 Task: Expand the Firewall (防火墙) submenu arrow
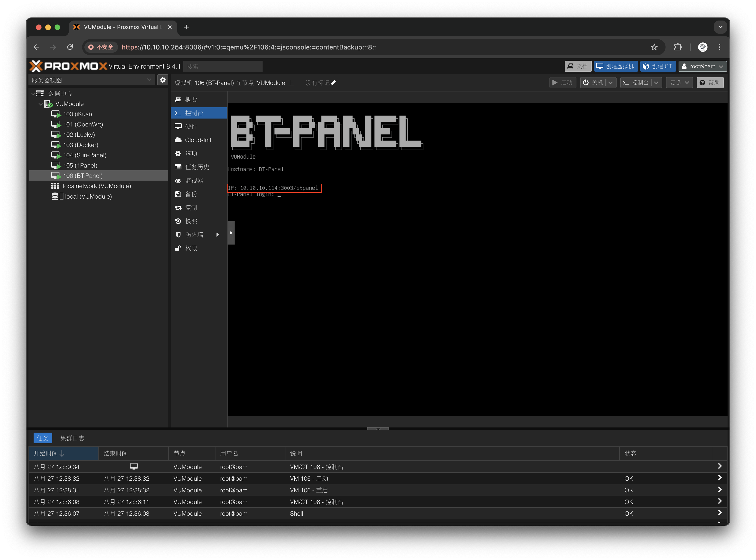click(218, 234)
